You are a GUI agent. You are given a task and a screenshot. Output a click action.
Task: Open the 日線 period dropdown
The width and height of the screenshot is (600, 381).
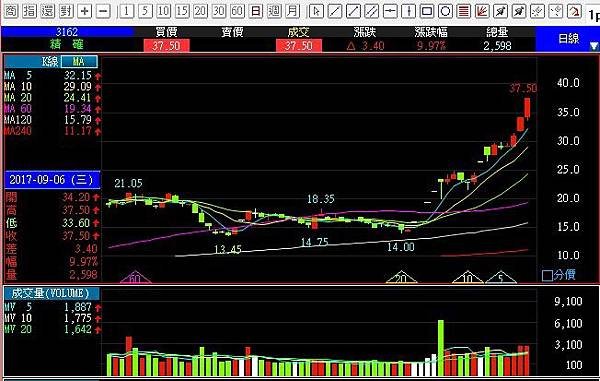coord(568,39)
